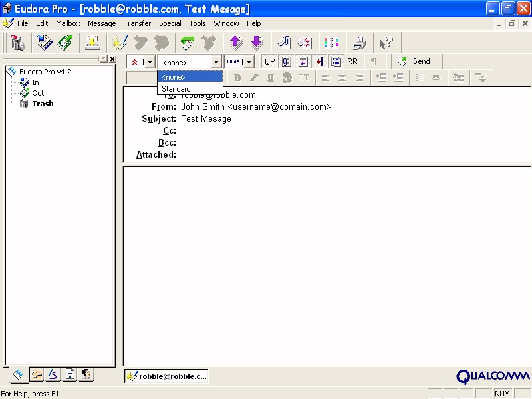
Task: Open the mailbox panel options arrow
Action: tap(104, 59)
